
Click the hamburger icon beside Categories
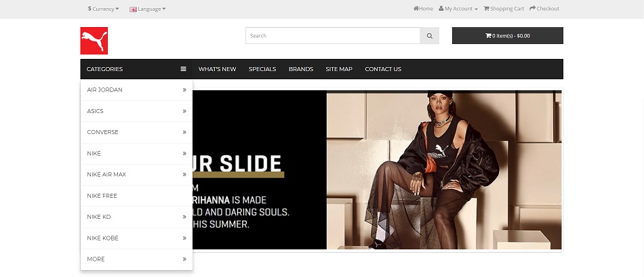[x=183, y=69]
